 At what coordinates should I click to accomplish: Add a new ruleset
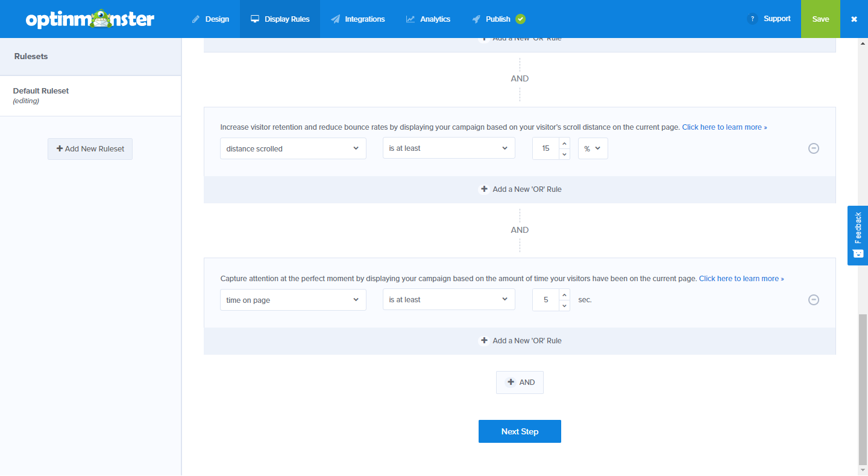click(x=90, y=149)
